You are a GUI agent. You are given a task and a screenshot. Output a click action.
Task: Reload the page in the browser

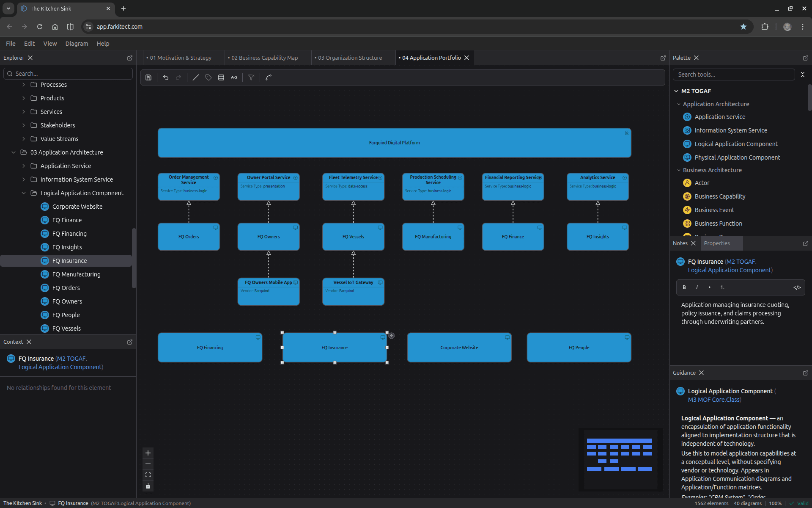(40, 27)
